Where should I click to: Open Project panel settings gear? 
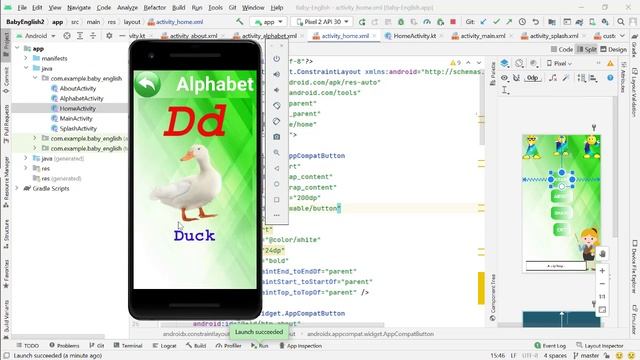[109, 36]
